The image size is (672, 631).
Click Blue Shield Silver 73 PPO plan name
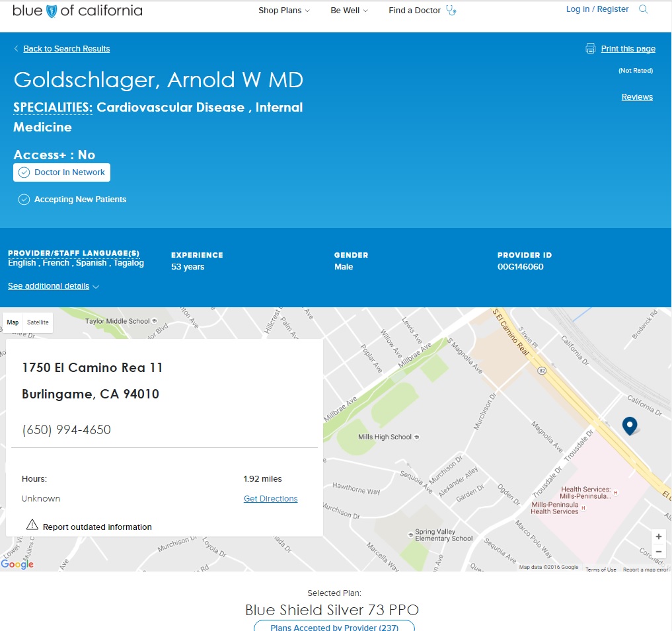[332, 610]
